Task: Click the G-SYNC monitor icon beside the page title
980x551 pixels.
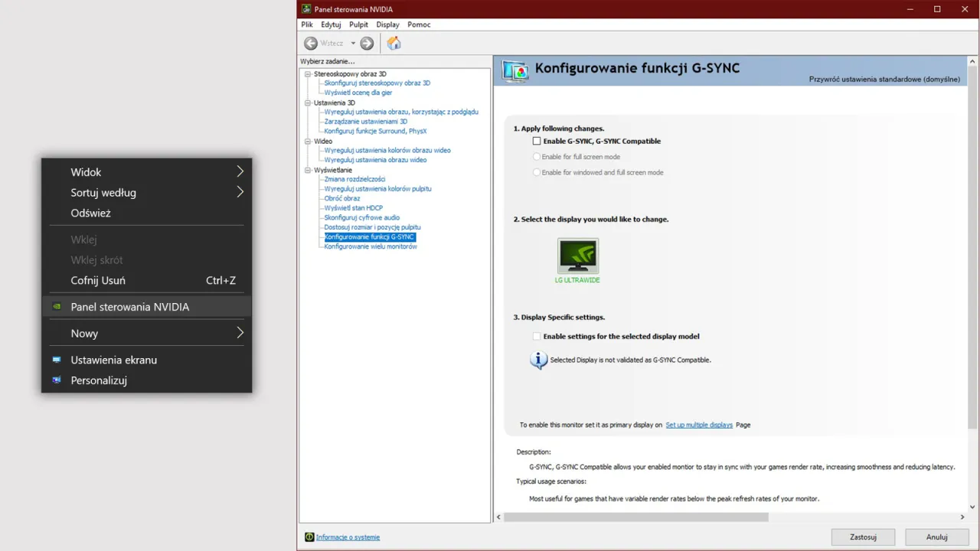Action: (514, 70)
